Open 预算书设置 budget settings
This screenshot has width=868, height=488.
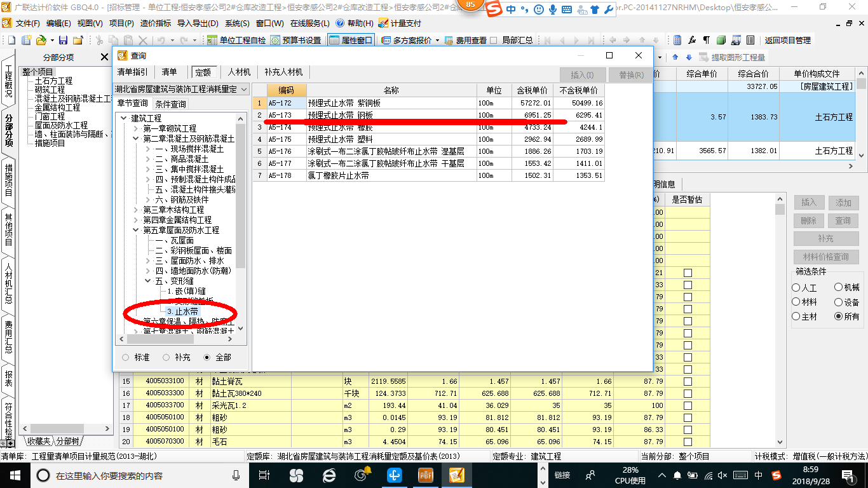(296, 40)
